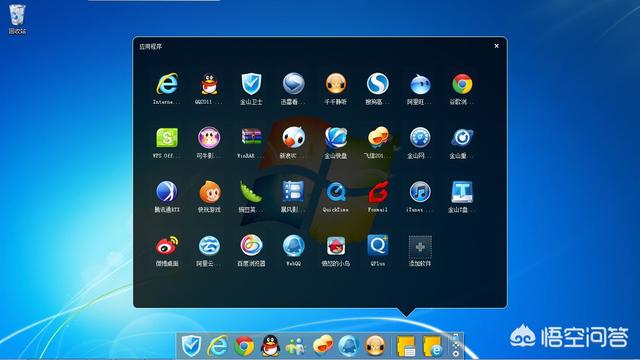The width and height of the screenshot is (640, 360).
Task: Open the 百度浏览器 icon
Action: click(251, 245)
